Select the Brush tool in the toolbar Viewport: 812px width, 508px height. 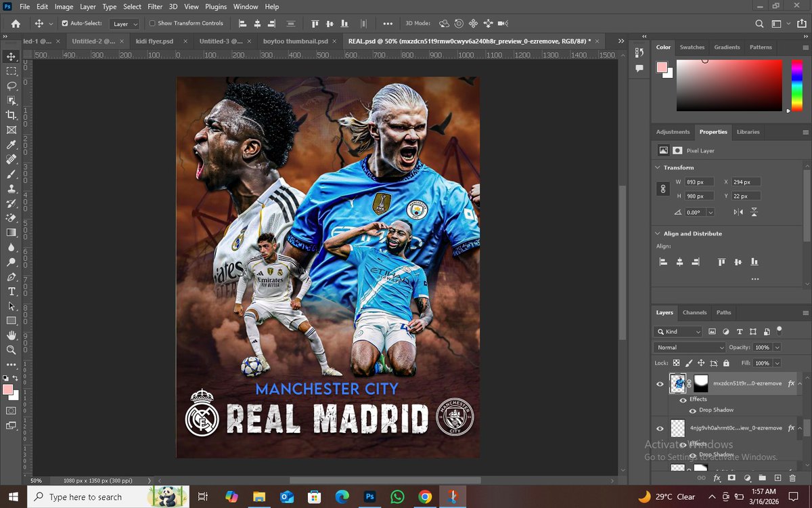(12, 174)
